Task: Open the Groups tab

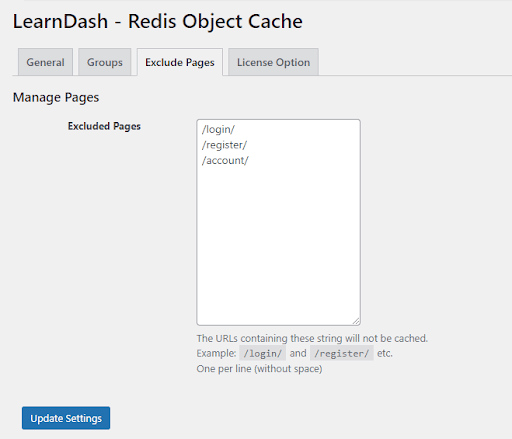Action: click(105, 62)
